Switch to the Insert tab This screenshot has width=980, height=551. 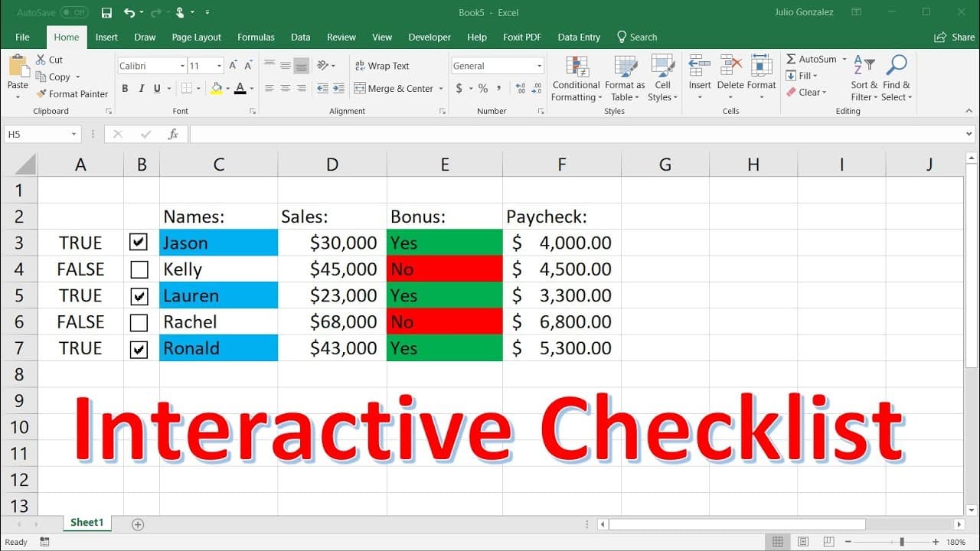[106, 37]
